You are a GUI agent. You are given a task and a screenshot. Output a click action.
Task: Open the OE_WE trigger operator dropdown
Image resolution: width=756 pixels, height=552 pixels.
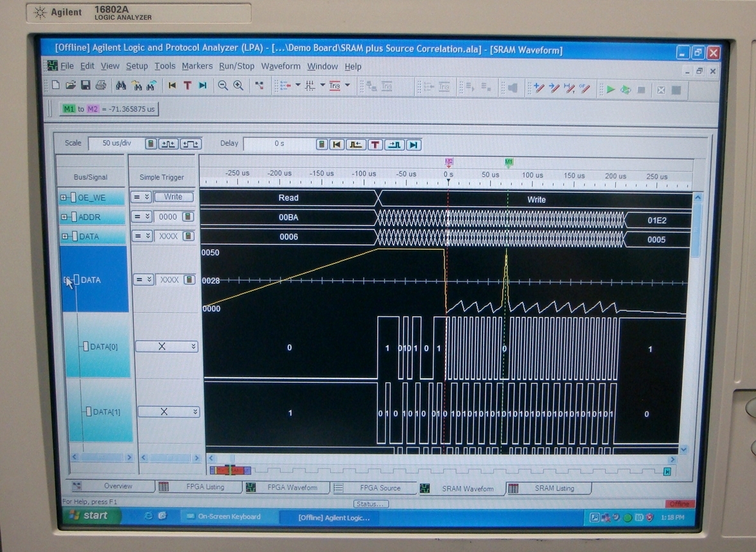[x=142, y=197]
